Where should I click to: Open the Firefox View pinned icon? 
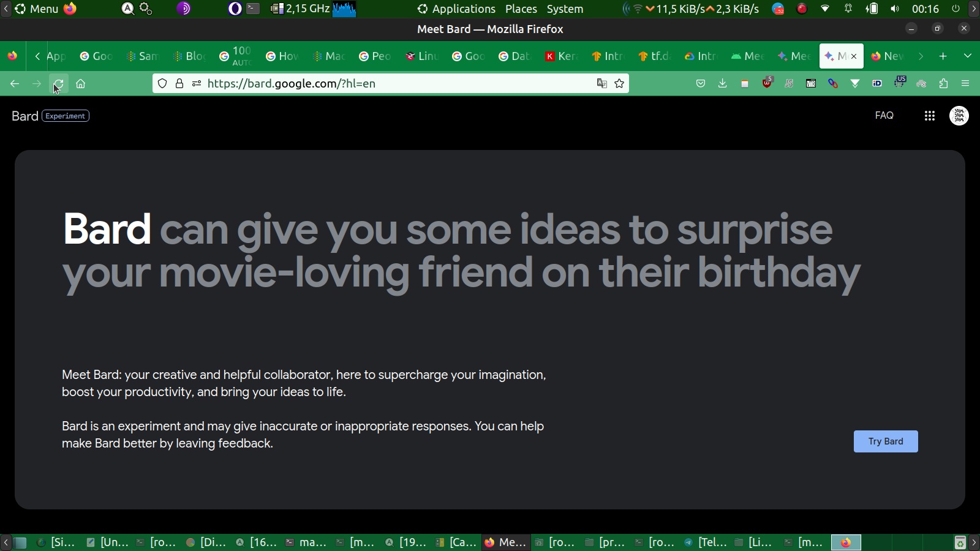click(x=12, y=56)
